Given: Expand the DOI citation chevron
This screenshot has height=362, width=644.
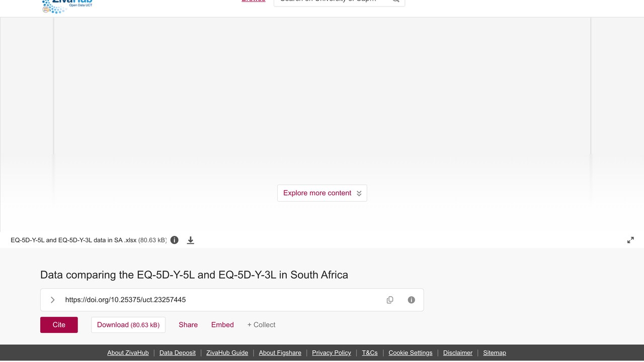Looking at the screenshot, I should point(53,300).
